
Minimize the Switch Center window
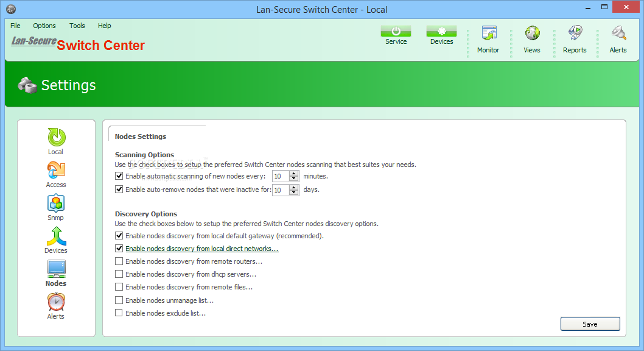[588, 7]
